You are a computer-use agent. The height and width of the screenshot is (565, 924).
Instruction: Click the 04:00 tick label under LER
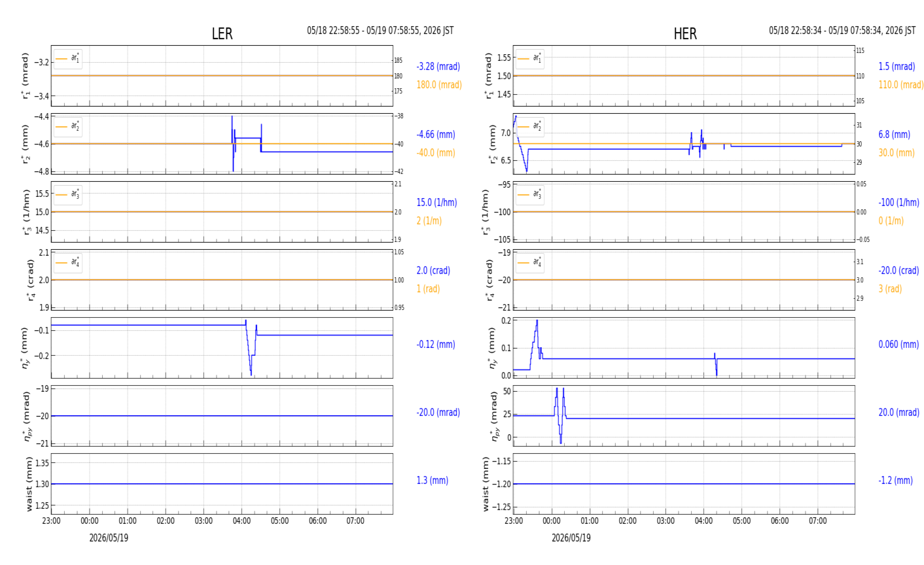[x=242, y=521]
